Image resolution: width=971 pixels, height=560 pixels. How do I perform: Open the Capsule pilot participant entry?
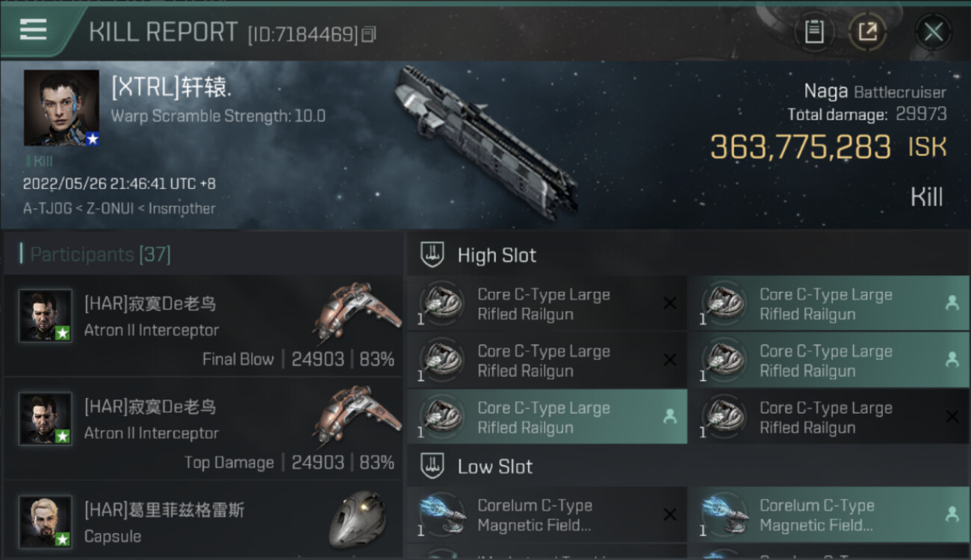click(203, 520)
